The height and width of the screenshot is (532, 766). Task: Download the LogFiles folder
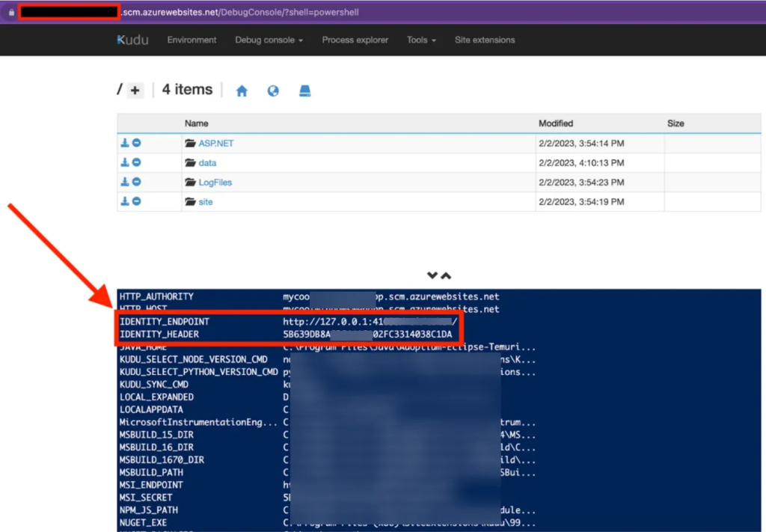pos(125,182)
